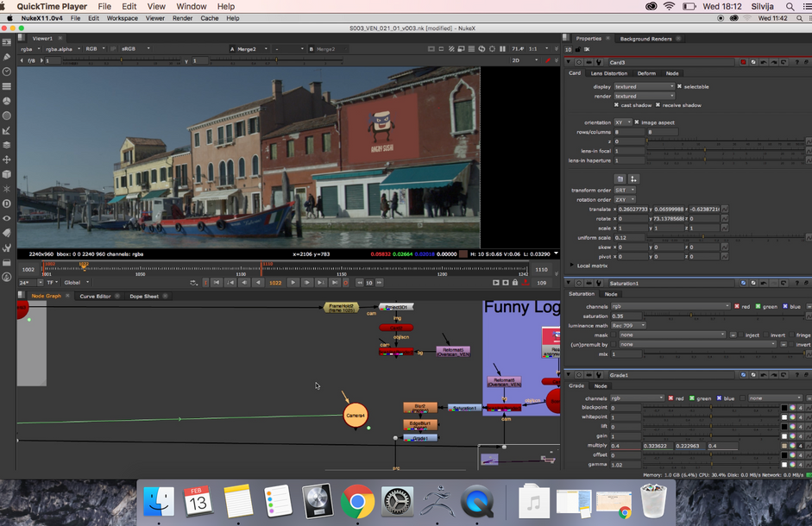Viewport: 812px width, 526px height.
Task: Click the Saturation1 node in node graph
Action: point(463,408)
